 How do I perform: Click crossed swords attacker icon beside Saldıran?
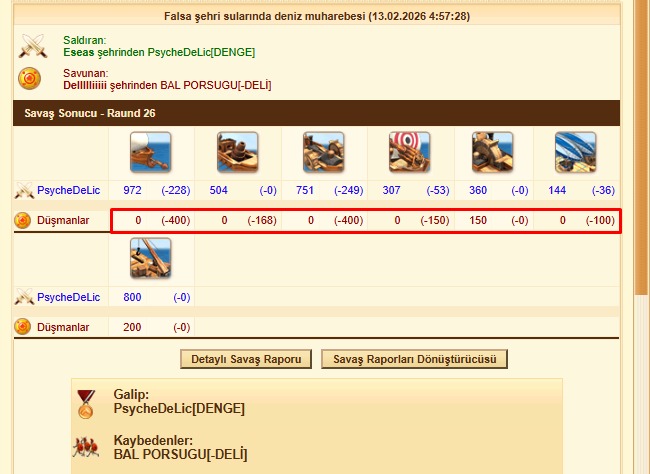[x=33, y=46]
